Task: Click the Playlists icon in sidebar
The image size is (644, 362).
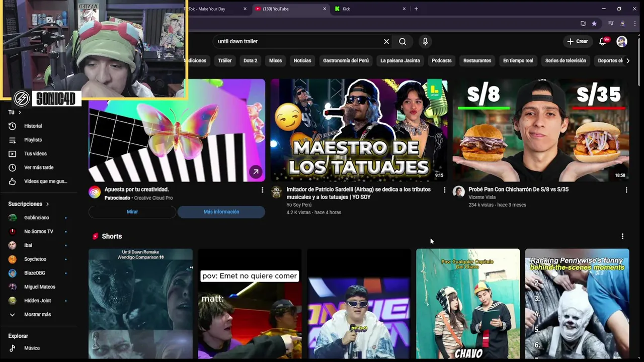Action: pyautogui.click(x=13, y=140)
